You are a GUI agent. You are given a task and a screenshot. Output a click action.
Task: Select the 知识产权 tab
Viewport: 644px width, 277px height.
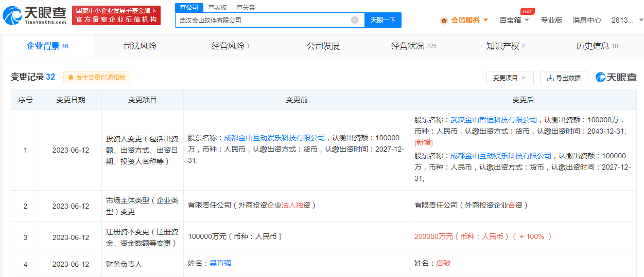pos(506,46)
